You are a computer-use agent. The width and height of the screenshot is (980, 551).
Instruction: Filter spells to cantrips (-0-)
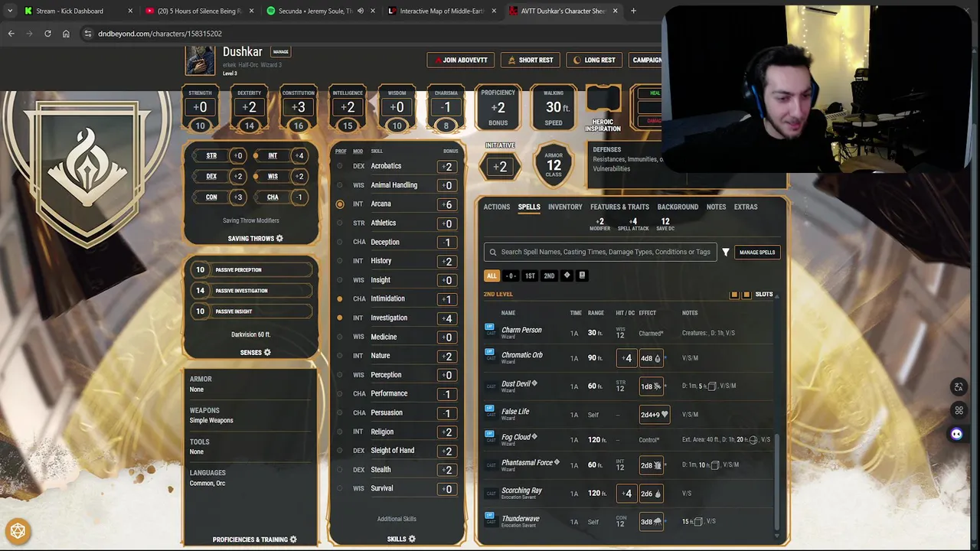click(511, 275)
